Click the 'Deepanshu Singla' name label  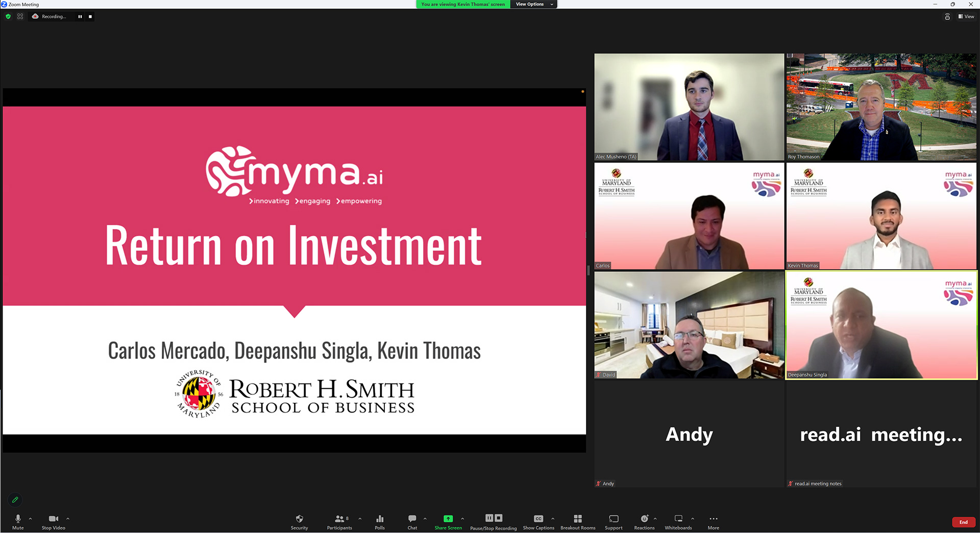pos(807,375)
